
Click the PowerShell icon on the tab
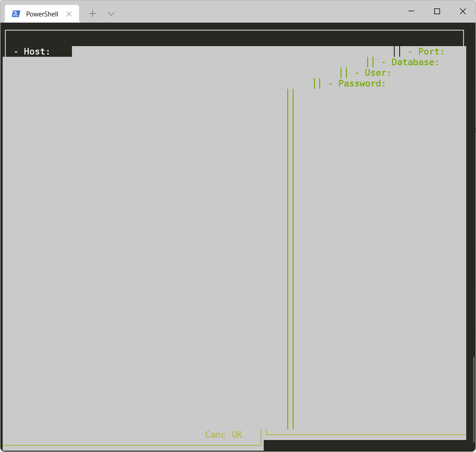pos(16,14)
